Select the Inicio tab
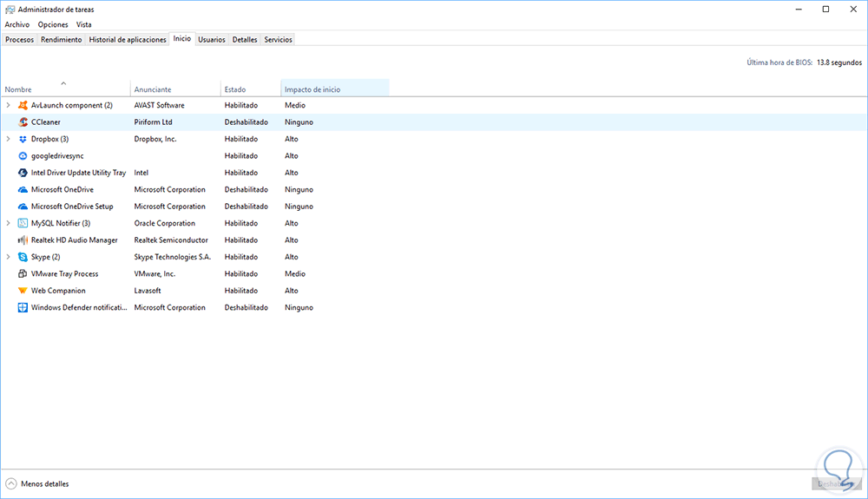This screenshot has height=499, width=868. (x=182, y=39)
